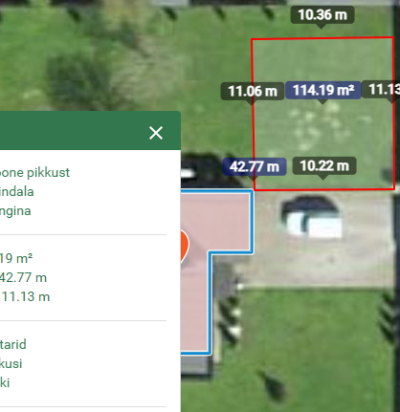Click the 11.06 m edge label

click(252, 91)
